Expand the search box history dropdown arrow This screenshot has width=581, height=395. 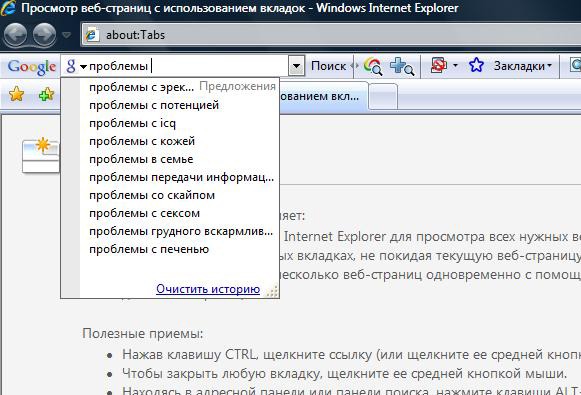point(296,66)
